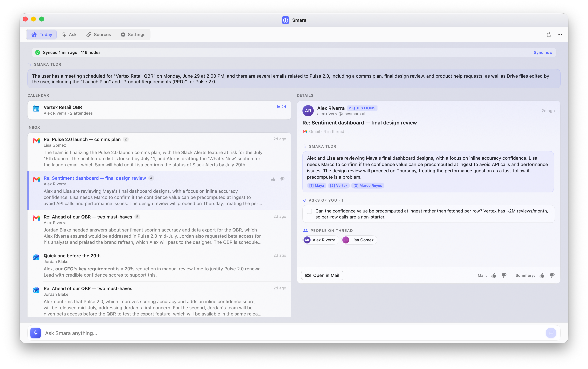This screenshot has height=369, width=588.
Task: Click the Smara app icon in the title bar
Action: coord(285,20)
